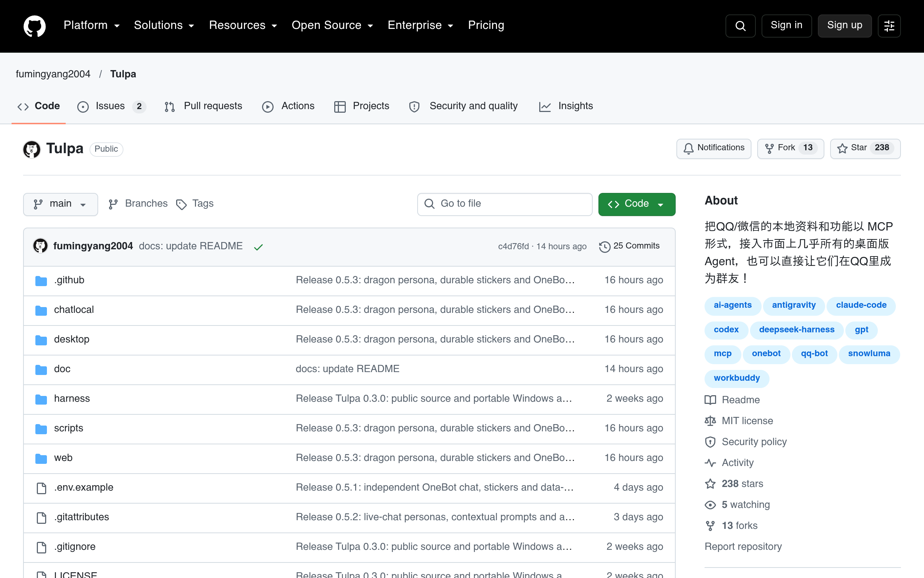Click the harness folder icon

(x=41, y=400)
